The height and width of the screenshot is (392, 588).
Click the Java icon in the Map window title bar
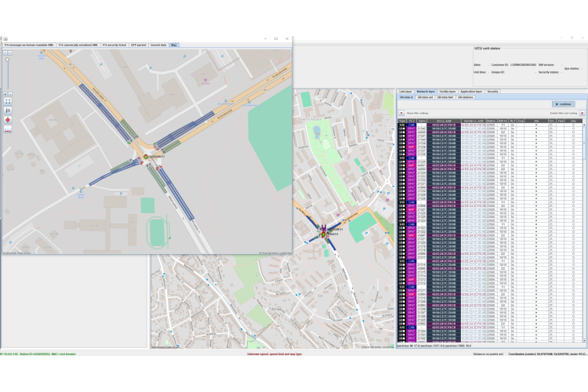click(x=5, y=38)
